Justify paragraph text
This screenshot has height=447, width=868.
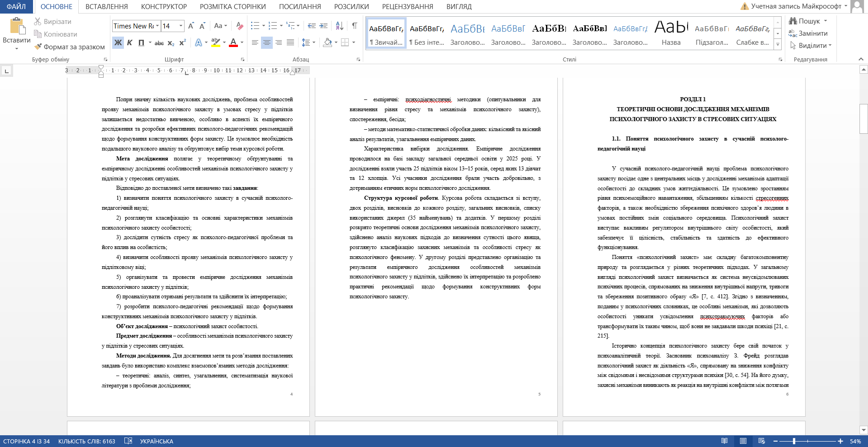point(290,42)
